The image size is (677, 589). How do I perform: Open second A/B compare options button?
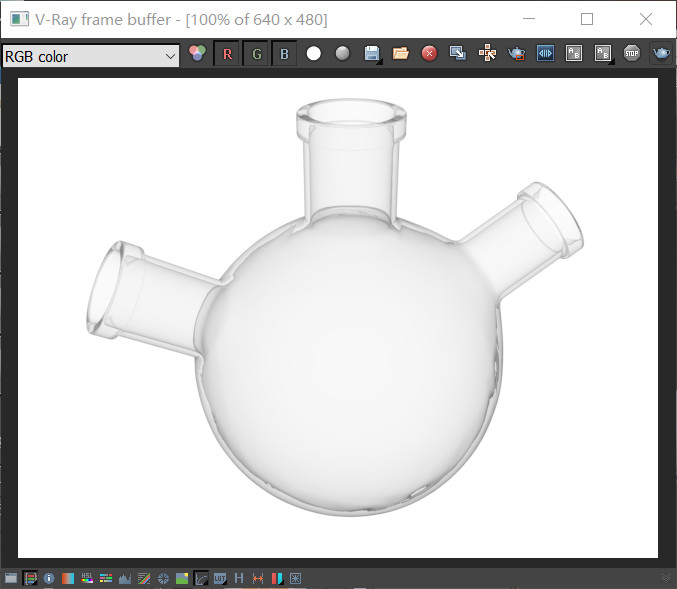603,54
